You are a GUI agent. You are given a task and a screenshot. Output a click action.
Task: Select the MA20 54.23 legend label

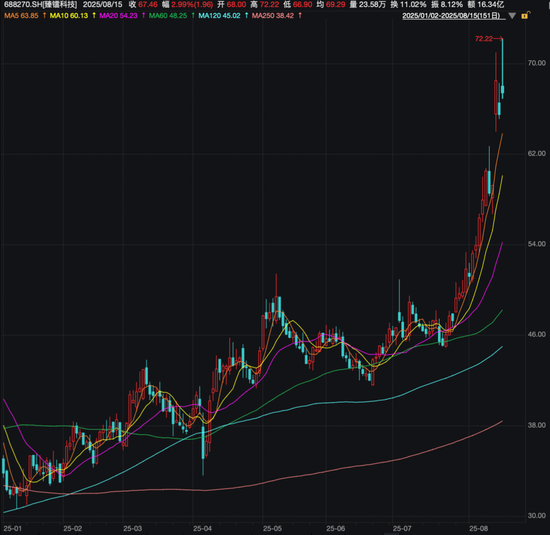point(118,15)
